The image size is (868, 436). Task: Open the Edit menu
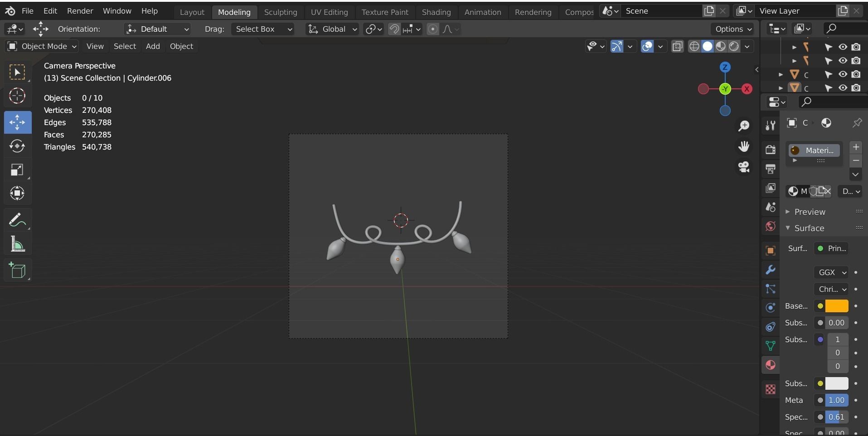pos(50,11)
